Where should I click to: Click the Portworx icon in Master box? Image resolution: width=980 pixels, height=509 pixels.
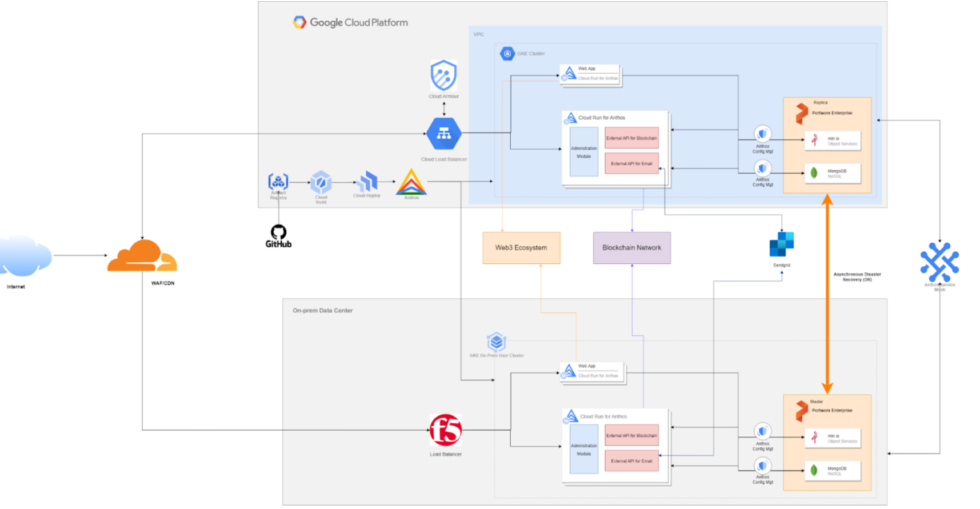802,411
